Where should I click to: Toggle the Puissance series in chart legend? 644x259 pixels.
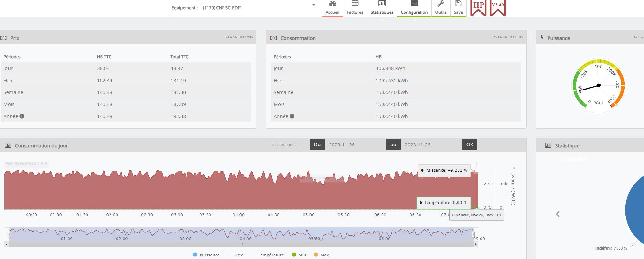point(206,255)
